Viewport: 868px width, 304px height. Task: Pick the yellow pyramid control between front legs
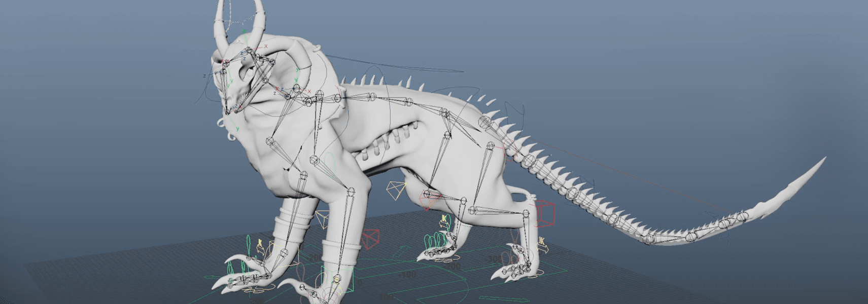click(x=322, y=219)
